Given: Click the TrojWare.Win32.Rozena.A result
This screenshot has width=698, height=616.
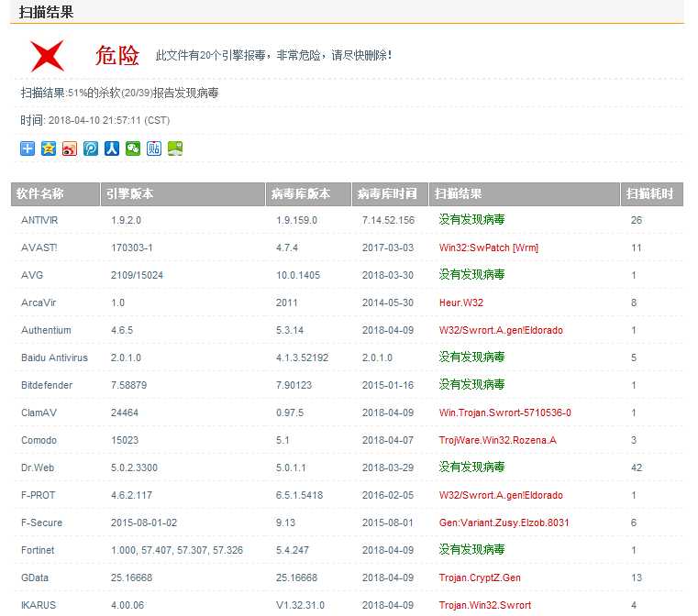Looking at the screenshot, I should pyautogui.click(x=498, y=440).
